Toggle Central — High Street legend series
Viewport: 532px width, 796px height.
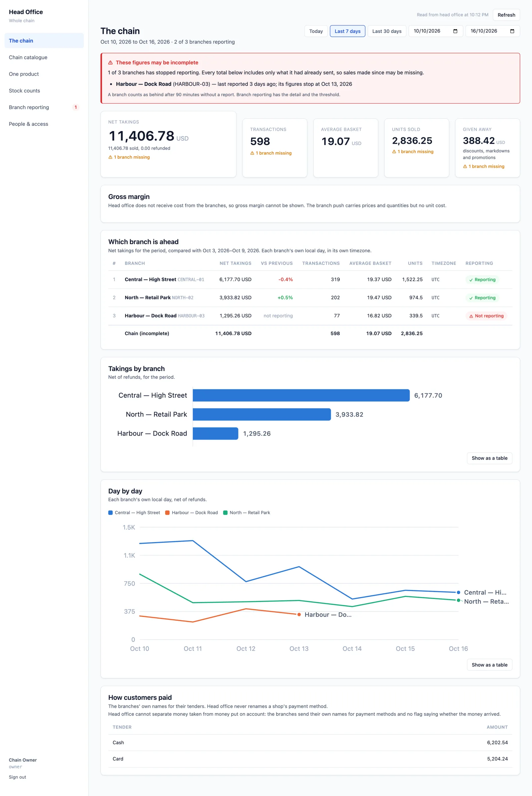click(x=134, y=512)
